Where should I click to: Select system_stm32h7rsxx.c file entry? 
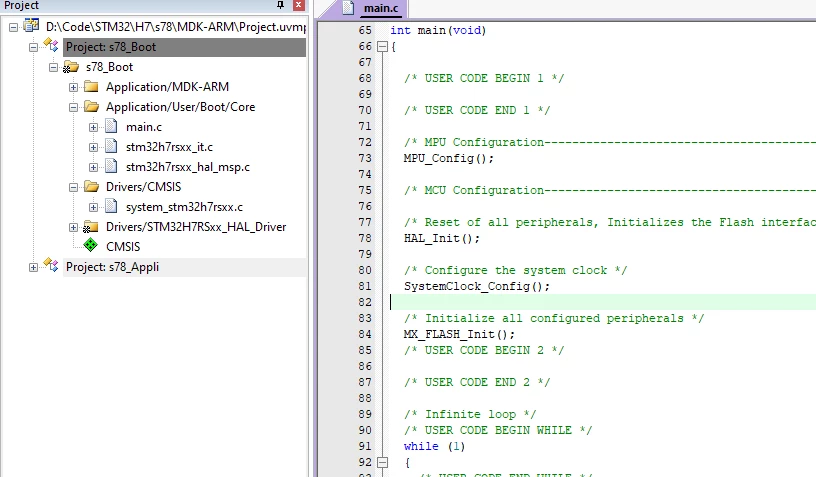click(x=184, y=207)
